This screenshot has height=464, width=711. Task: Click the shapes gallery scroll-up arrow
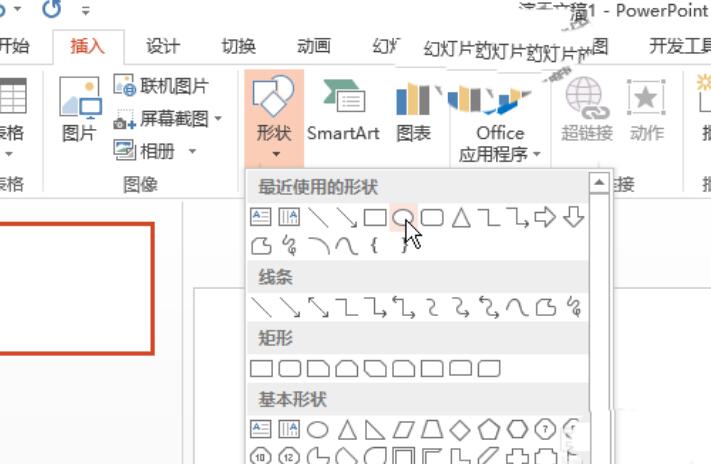pos(599,183)
